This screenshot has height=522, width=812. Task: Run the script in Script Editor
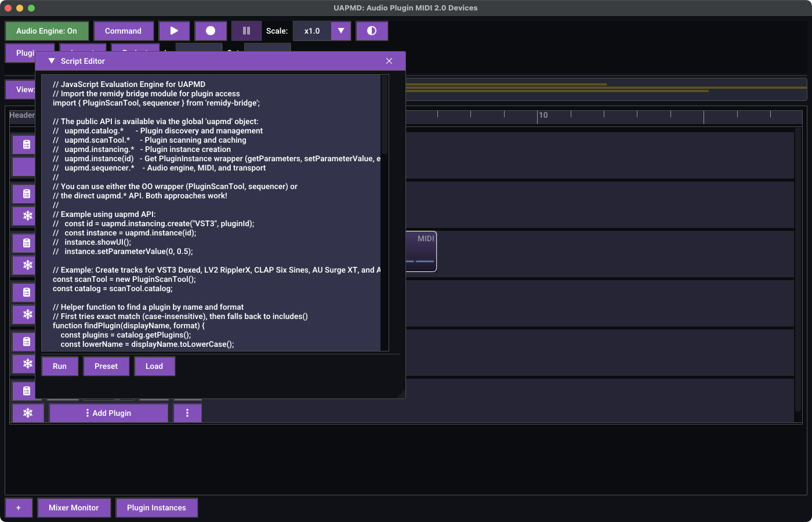60,366
